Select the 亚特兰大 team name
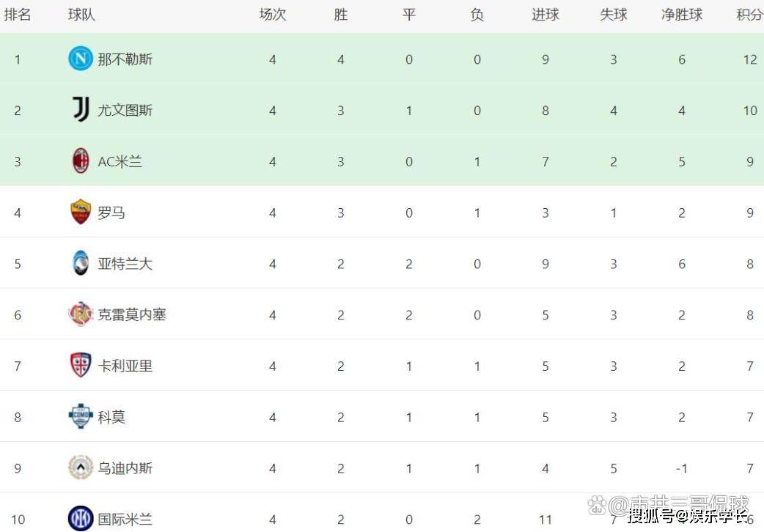Viewport: 764px width, 532px height. tap(125, 264)
